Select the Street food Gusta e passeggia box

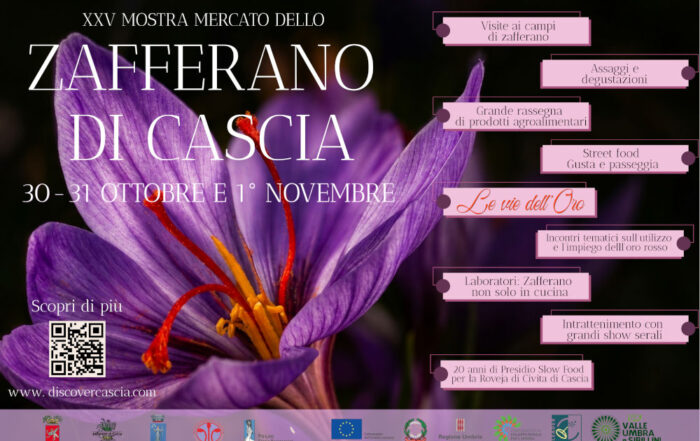click(x=614, y=159)
